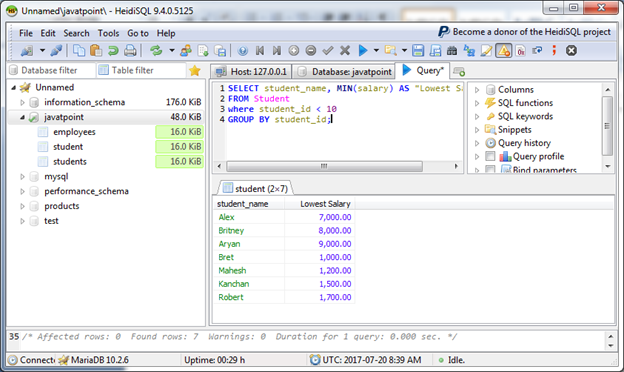624x372 pixels.
Task: Switch to the Host: 127.0.0.1 tab
Action: tap(251, 72)
